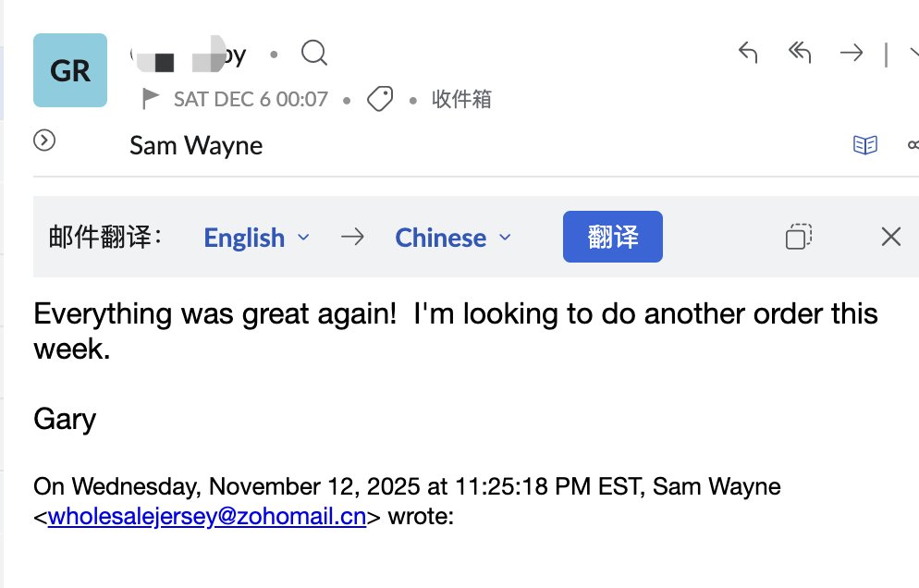919x588 pixels.
Task: Search emails from this sender
Action: point(314,54)
